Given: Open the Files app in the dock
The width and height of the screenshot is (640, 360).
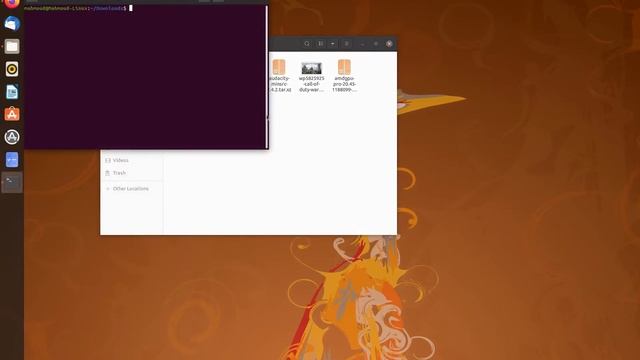Looking at the screenshot, I should [x=12, y=47].
